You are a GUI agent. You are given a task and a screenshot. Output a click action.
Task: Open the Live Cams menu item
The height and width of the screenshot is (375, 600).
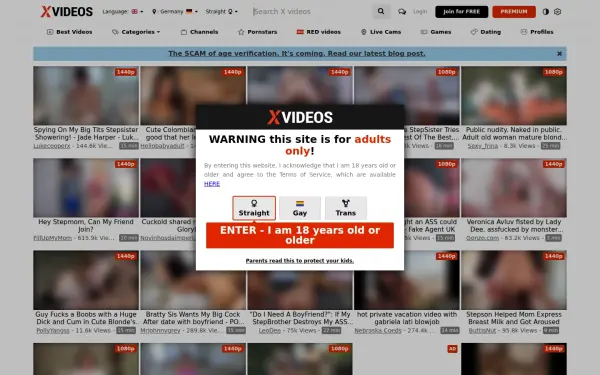[x=381, y=32]
